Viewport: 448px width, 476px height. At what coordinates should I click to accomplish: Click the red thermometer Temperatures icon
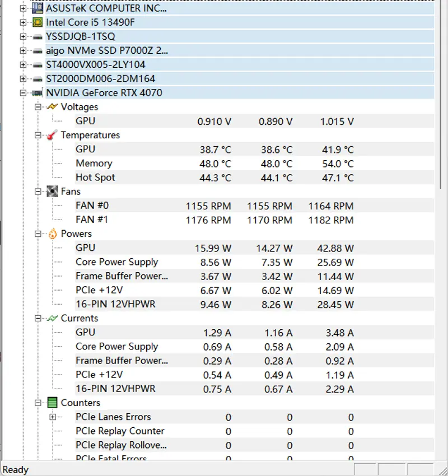pyautogui.click(x=52, y=135)
